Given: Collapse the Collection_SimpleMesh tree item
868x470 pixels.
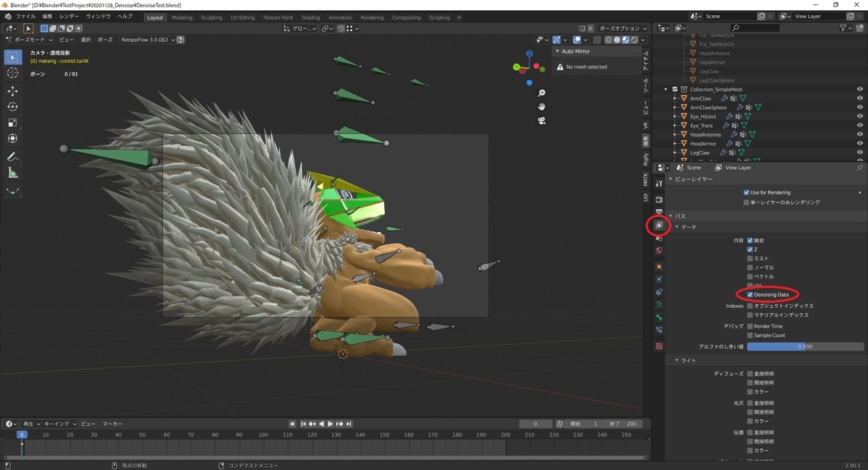Looking at the screenshot, I should 665,89.
